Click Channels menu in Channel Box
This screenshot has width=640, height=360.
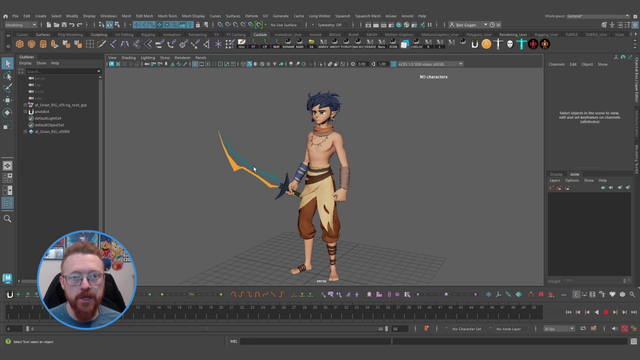pos(557,64)
